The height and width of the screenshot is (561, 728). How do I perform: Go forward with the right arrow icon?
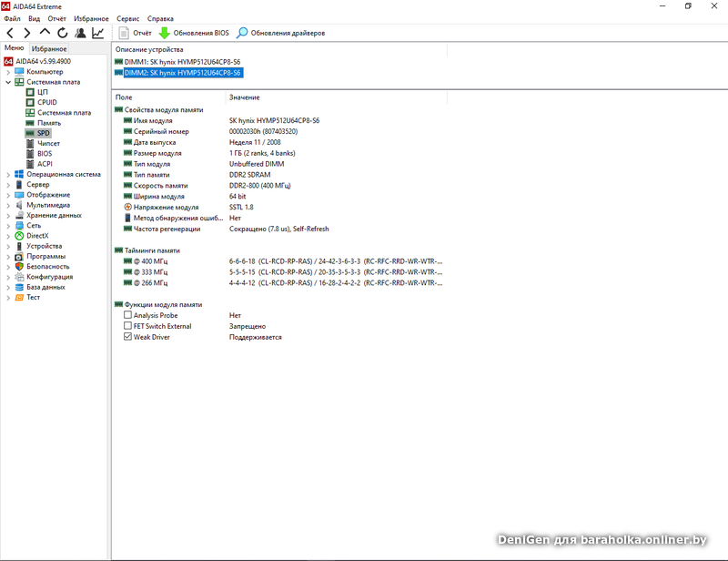click(x=27, y=33)
